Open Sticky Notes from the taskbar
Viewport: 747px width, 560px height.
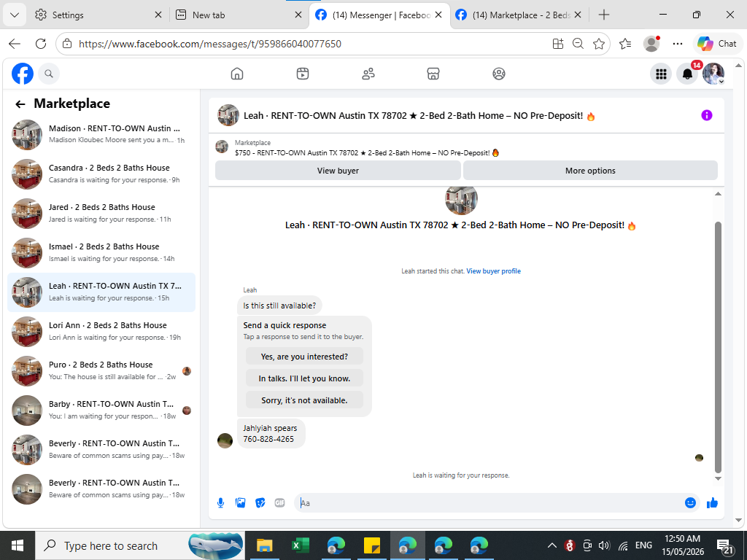[x=371, y=545]
